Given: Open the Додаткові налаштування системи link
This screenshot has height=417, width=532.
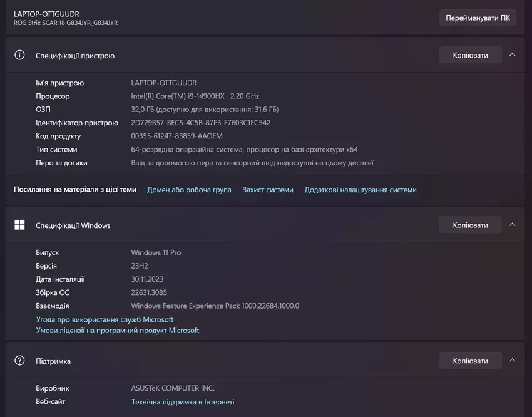Looking at the screenshot, I should [x=361, y=190].
